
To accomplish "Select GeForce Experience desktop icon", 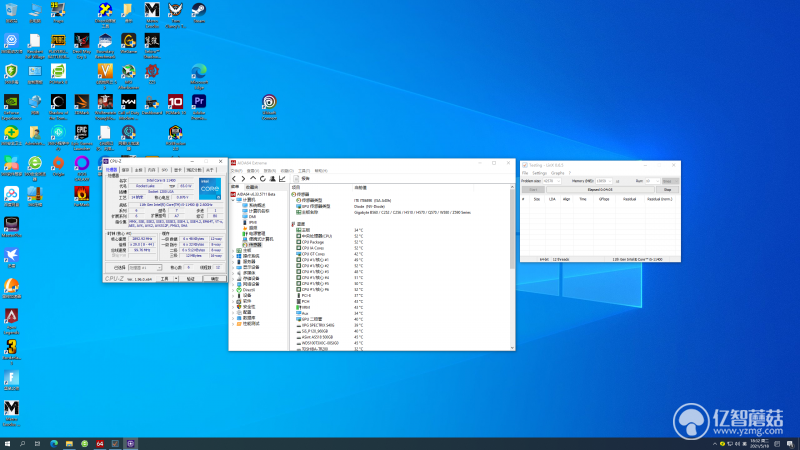I will tap(11, 107).
